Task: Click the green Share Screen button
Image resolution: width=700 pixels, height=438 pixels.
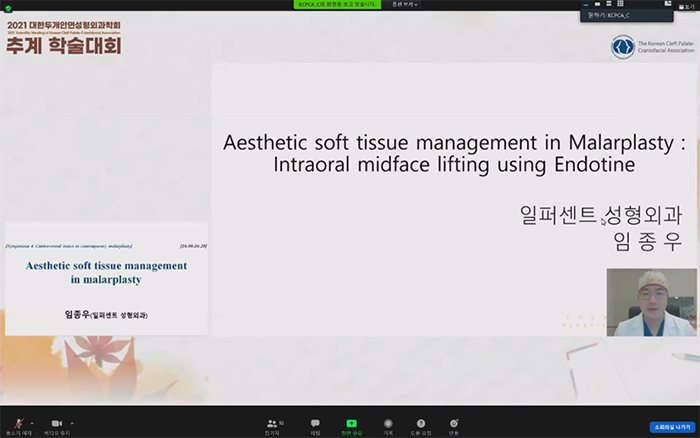Action: (x=351, y=426)
